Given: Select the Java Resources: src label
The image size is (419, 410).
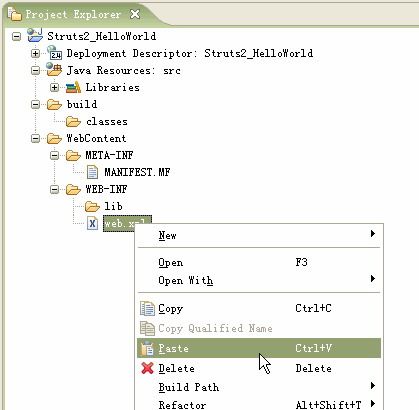Looking at the screenshot, I should tap(123, 70).
